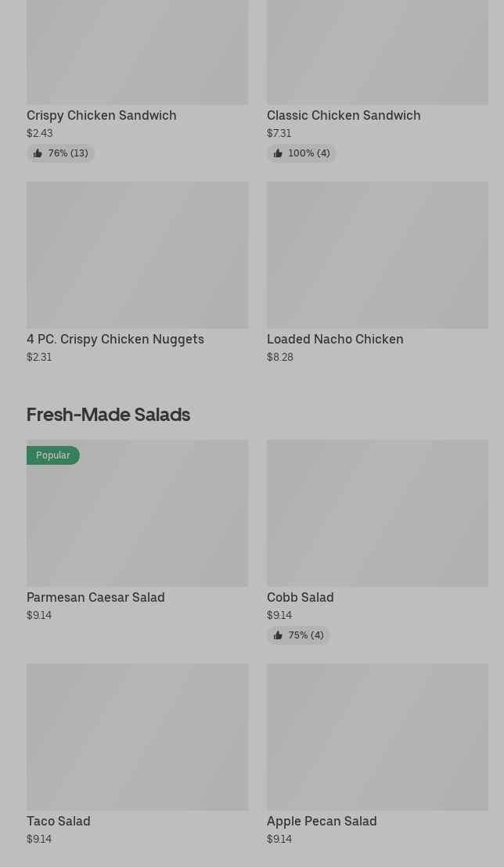Open the Crispy Chicken Sandwich image
Image resolution: width=504 pixels, height=867 pixels.
pyautogui.click(x=137, y=52)
